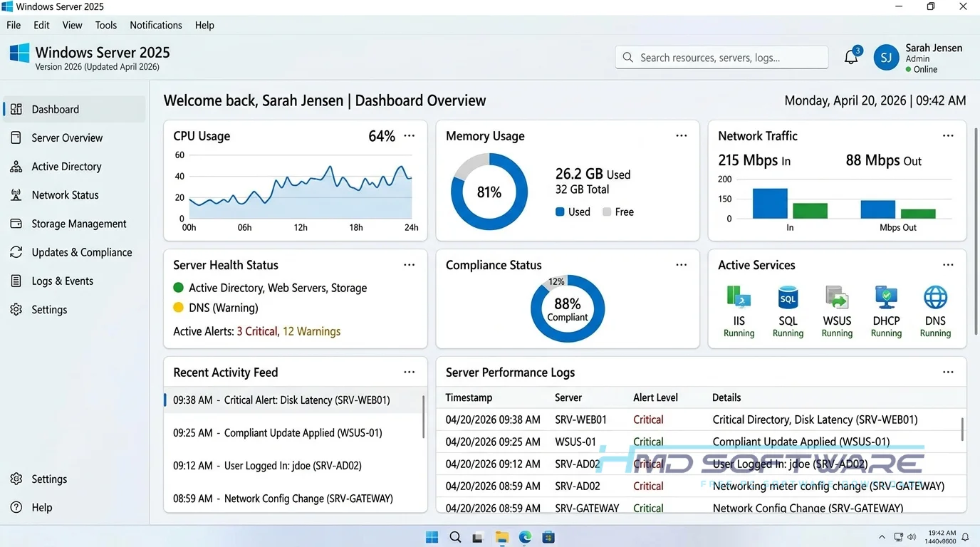Open the SJ user avatar

coord(886,58)
